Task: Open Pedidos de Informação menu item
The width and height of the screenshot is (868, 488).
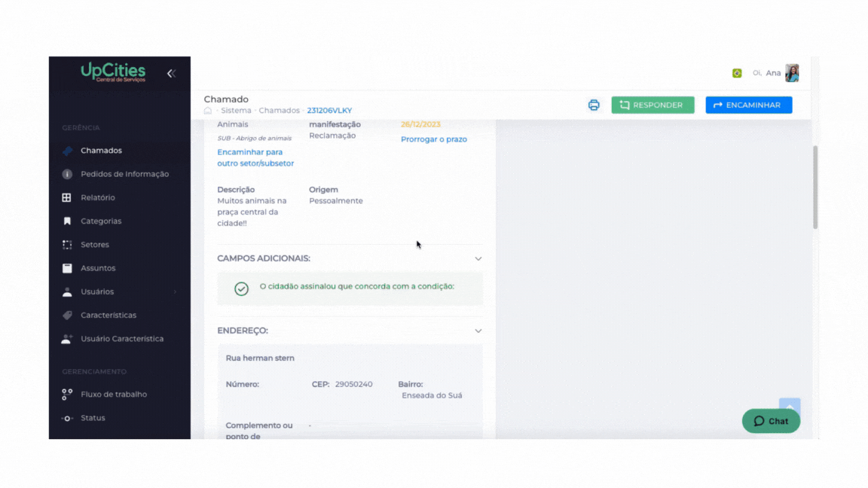Action: point(124,174)
